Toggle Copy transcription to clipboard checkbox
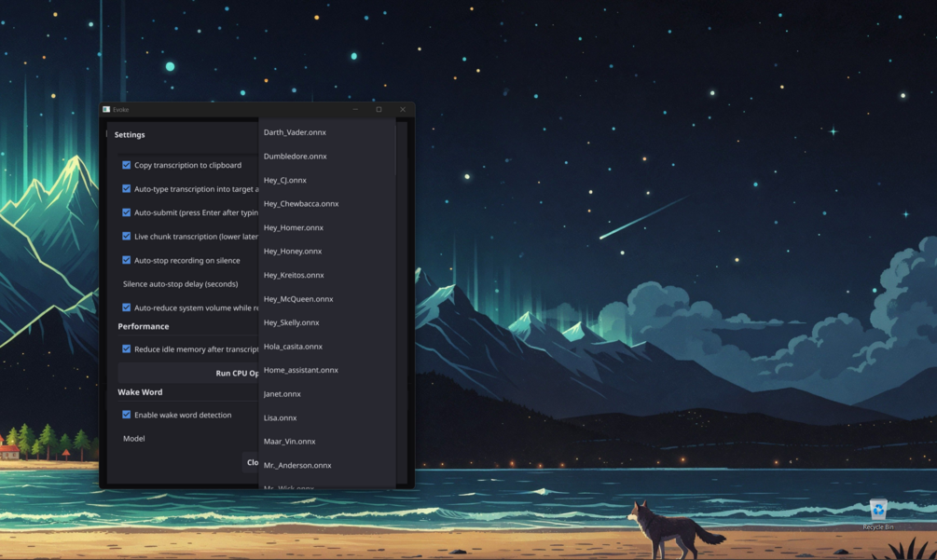The image size is (937, 560). 126,165
